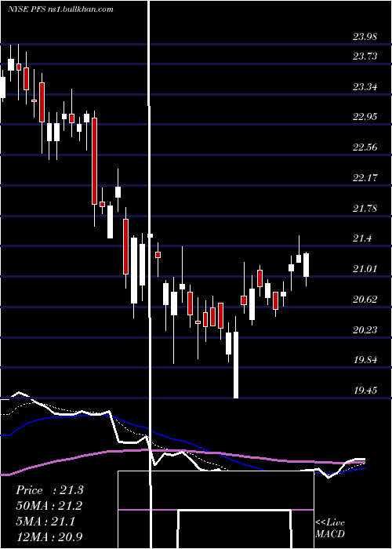This screenshot has width=392, height=549.
Task: Click the 23.34 price level label
Action: point(365,86)
